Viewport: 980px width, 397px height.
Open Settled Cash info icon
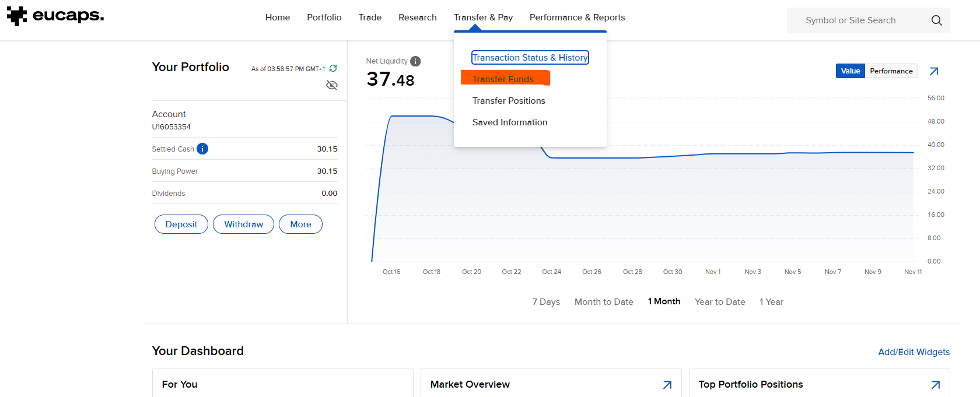(202, 149)
